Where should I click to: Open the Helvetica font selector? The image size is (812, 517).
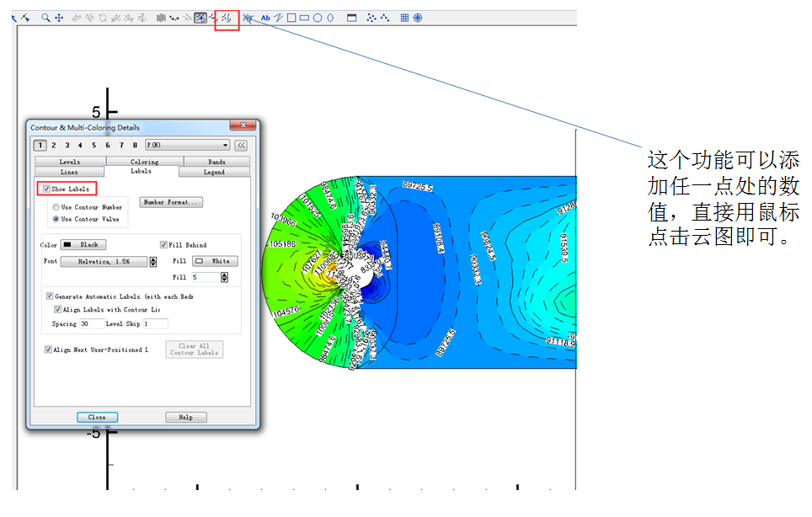pos(104,261)
